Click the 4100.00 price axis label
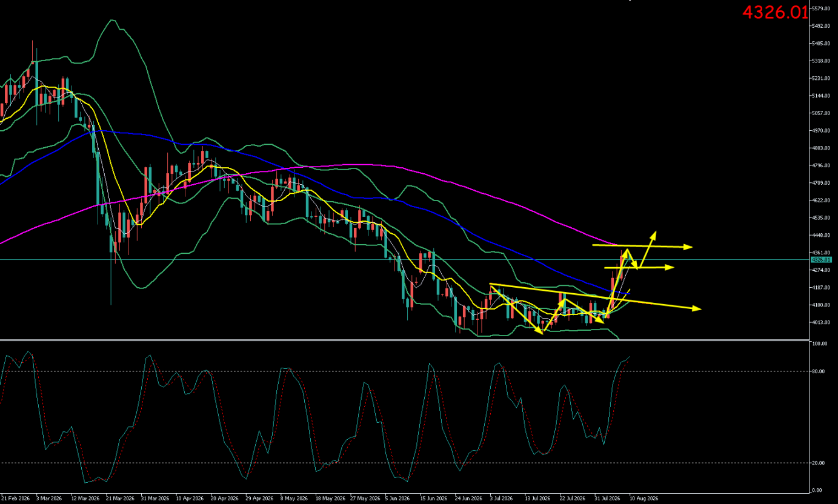The width and height of the screenshot is (838, 504). tap(822, 305)
